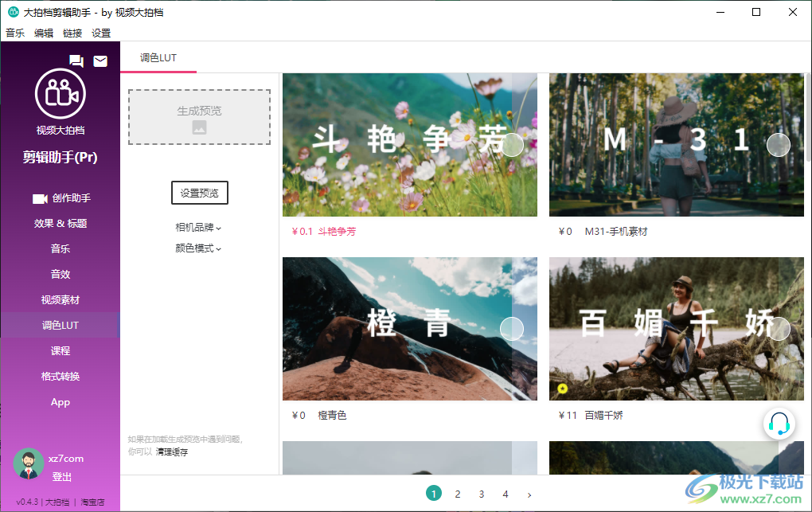Open the 设置 menu
The width and height of the screenshot is (812, 512).
(101, 33)
